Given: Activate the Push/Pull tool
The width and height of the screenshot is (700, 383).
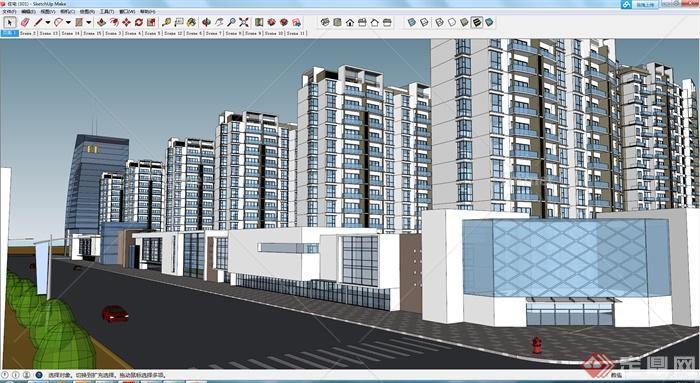Looking at the screenshot, I should 102,22.
